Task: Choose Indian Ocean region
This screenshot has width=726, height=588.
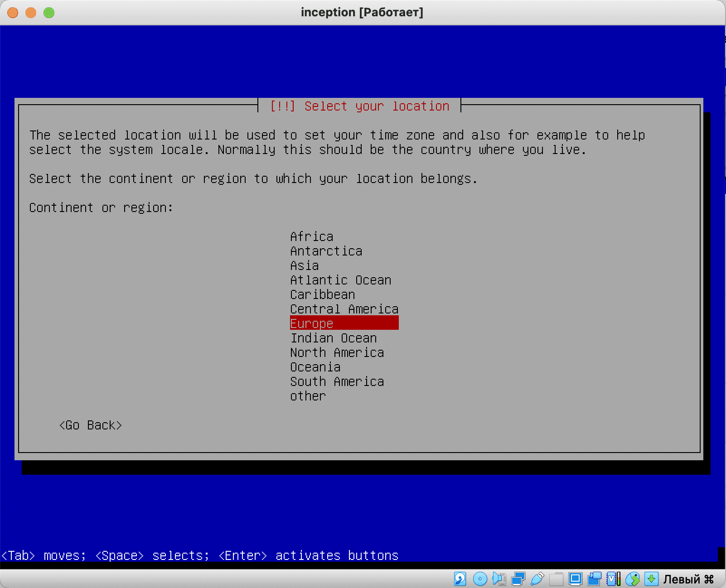Action: coord(333,338)
